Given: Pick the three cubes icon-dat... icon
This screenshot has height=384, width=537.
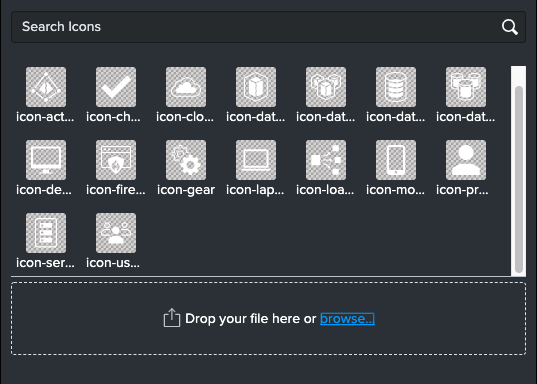Looking at the screenshot, I should point(326,87).
